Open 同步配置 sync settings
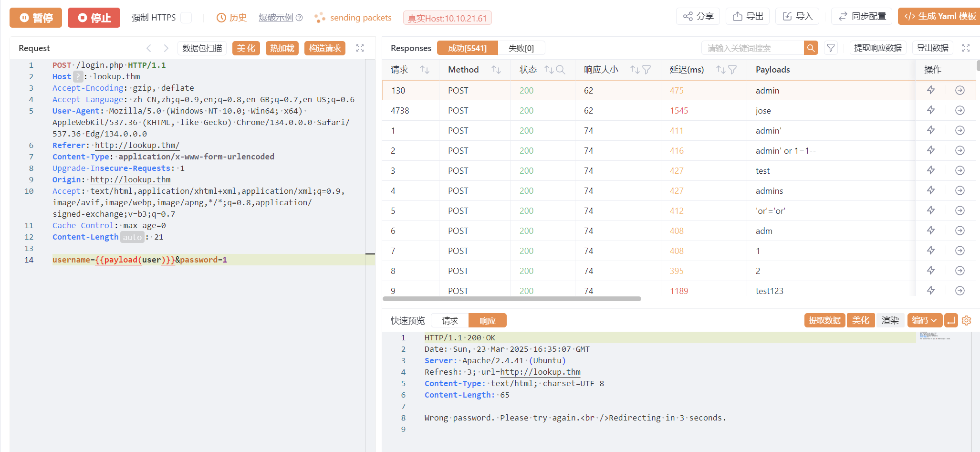Screen dimensions: 980x452 click(862, 16)
